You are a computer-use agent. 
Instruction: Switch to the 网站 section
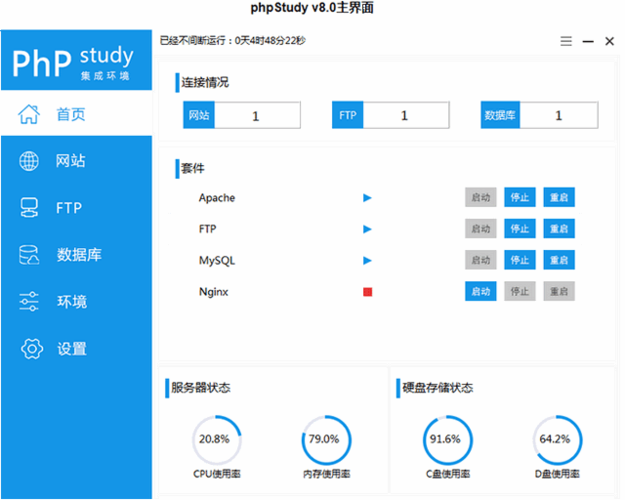pyautogui.click(x=77, y=161)
